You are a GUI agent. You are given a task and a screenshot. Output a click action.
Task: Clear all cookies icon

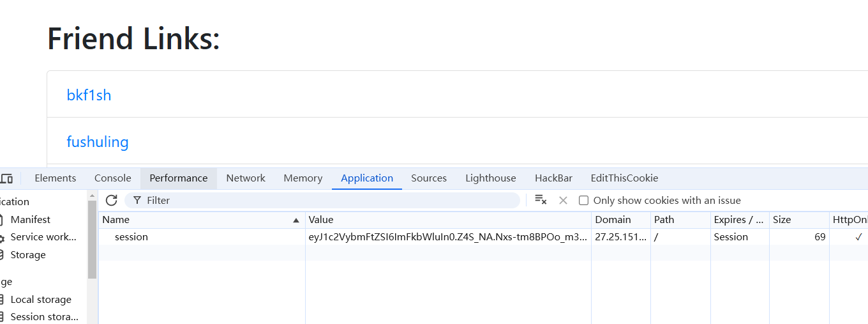541,201
